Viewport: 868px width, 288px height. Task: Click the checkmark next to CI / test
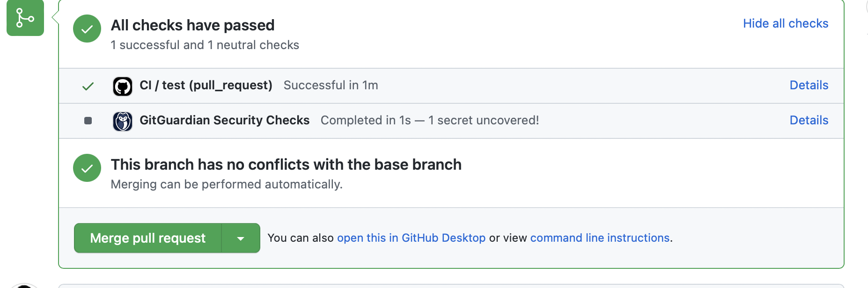coord(87,86)
